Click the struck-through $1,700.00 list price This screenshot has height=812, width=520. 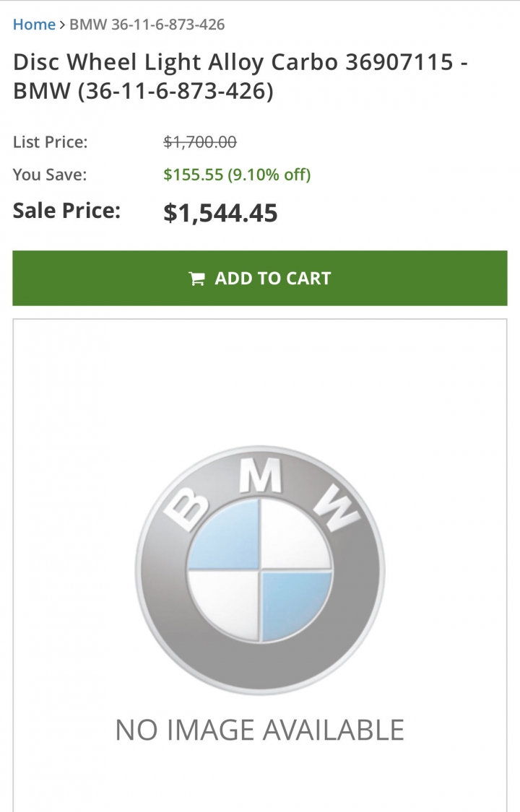point(200,142)
